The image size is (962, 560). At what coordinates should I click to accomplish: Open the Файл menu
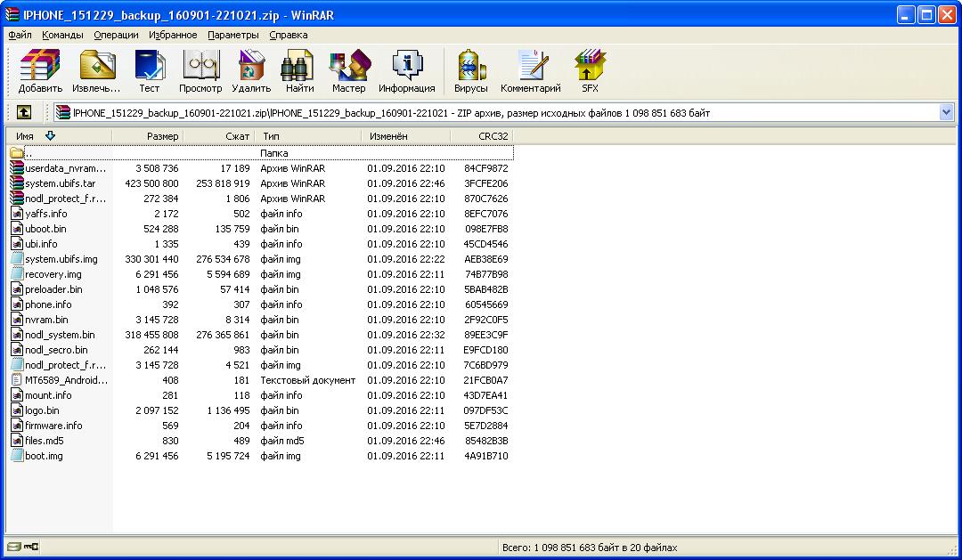pyautogui.click(x=20, y=35)
